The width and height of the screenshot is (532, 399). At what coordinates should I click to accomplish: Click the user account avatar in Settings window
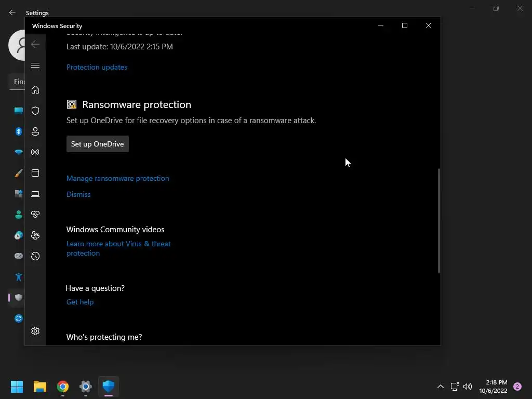pos(17,45)
